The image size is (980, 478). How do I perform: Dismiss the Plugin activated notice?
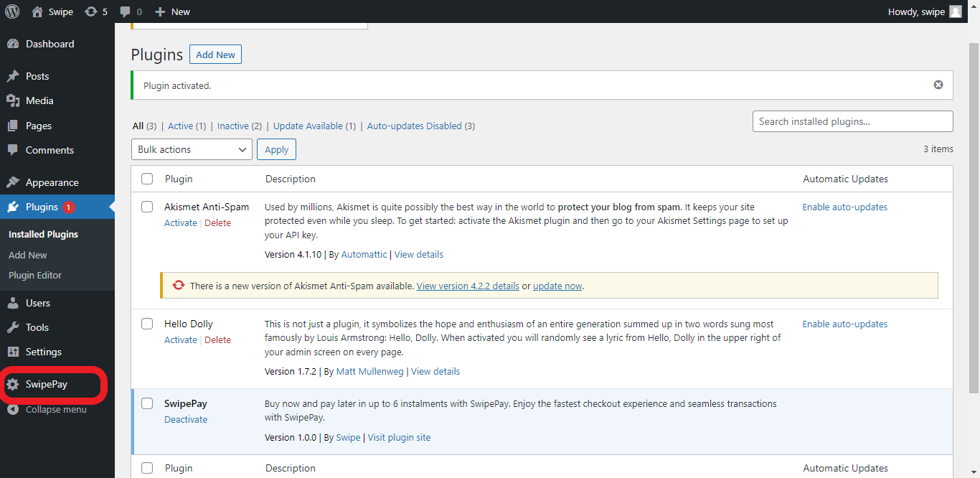coord(938,85)
